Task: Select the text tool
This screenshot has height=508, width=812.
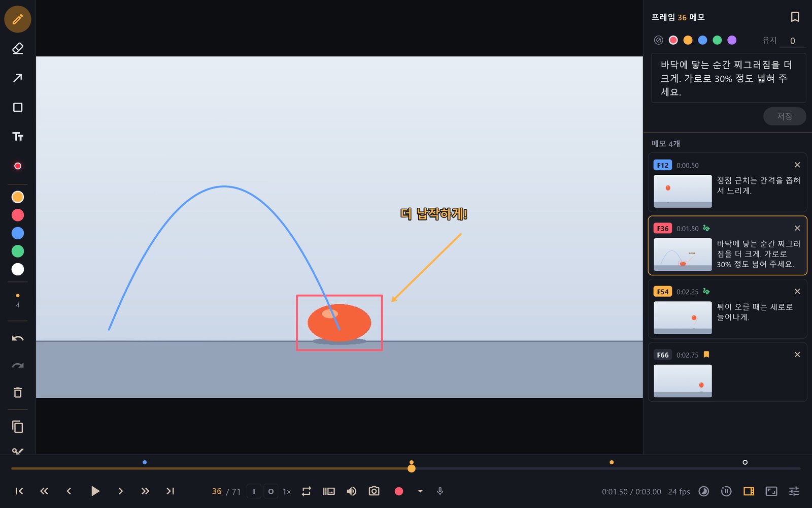Action: [18, 137]
